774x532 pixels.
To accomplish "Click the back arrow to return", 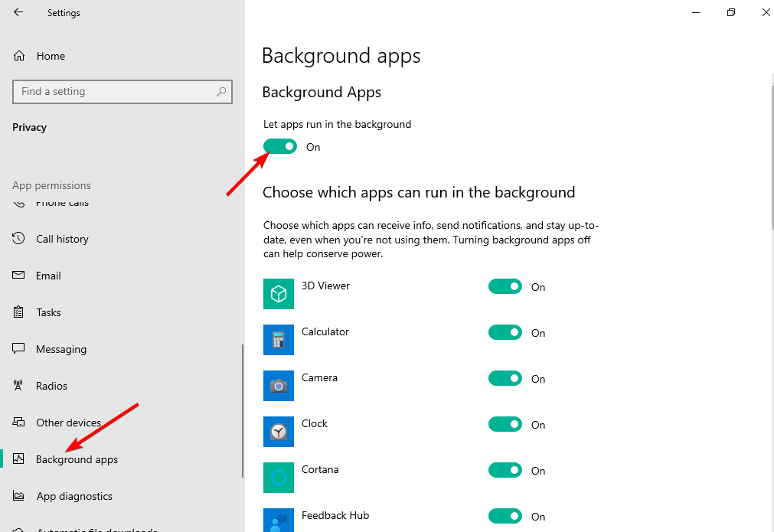I will [17, 12].
